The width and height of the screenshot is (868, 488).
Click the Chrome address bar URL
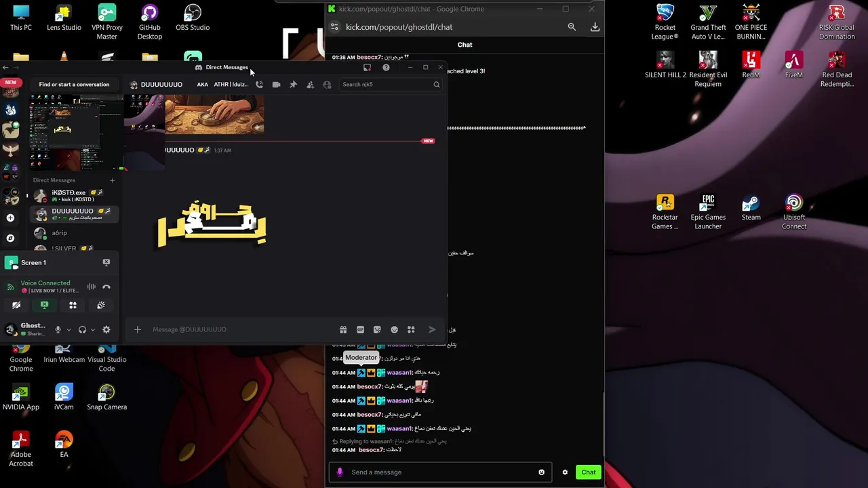(x=399, y=27)
